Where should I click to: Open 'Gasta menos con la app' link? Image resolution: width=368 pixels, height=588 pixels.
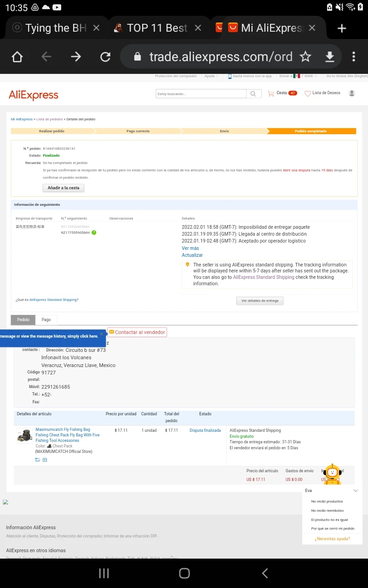(x=250, y=76)
